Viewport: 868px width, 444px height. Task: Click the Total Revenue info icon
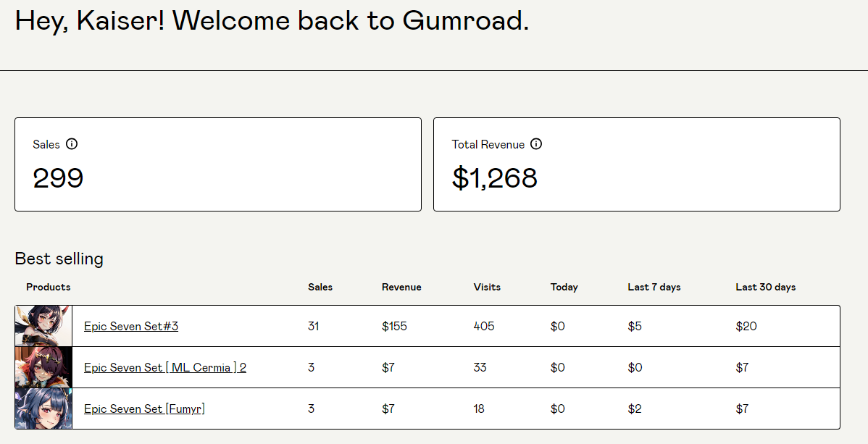tap(536, 144)
